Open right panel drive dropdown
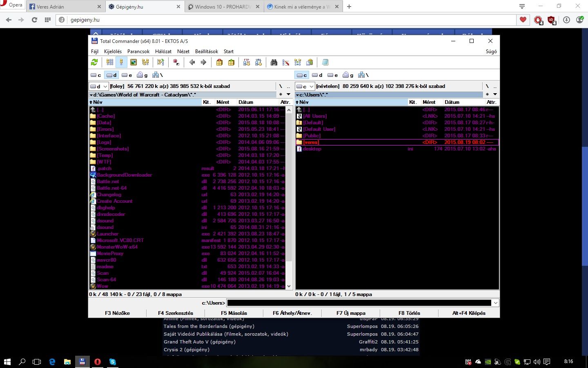Screen dimensions: 588x368 (312, 86)
